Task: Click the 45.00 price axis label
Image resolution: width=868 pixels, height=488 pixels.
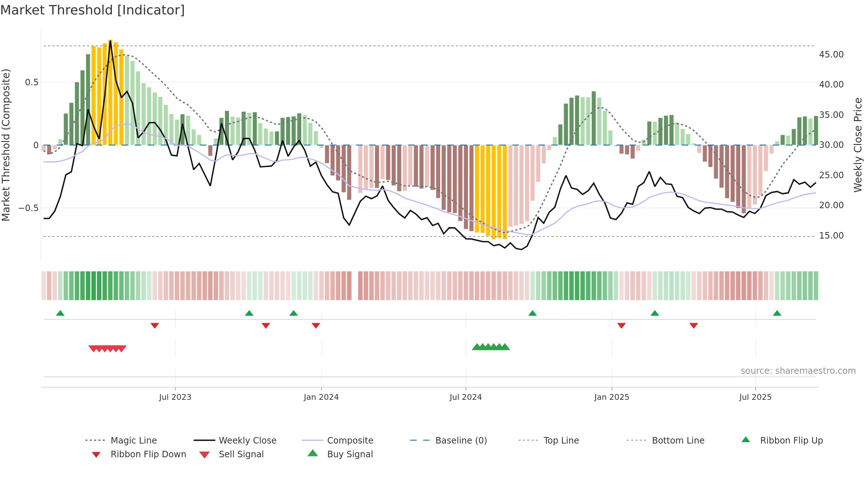Action: [x=831, y=55]
